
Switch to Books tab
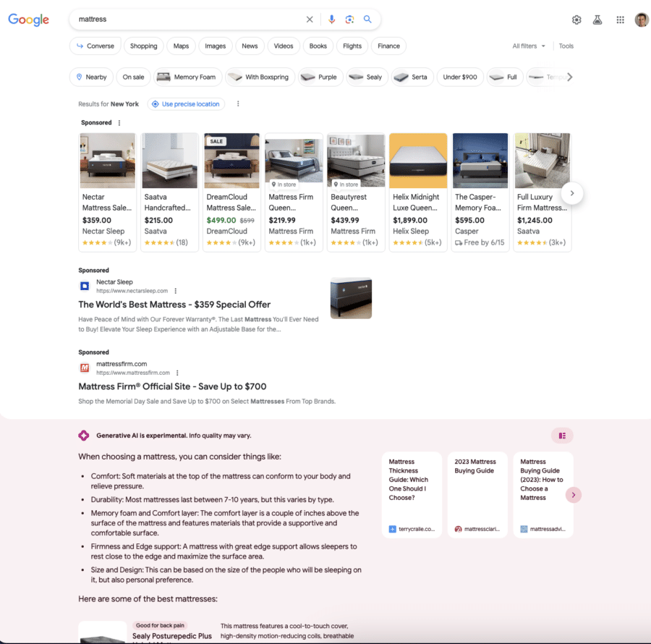coord(318,46)
